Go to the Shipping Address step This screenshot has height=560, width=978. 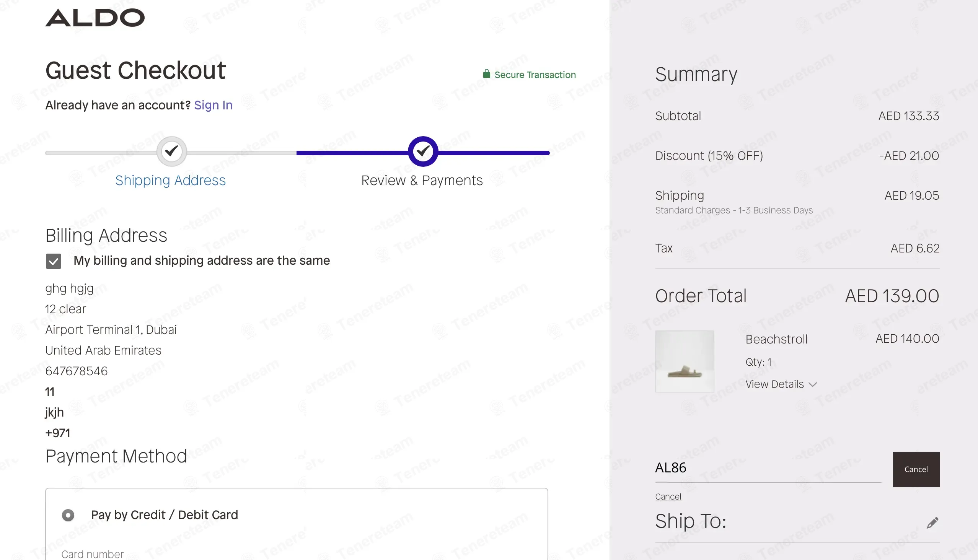[x=170, y=181]
